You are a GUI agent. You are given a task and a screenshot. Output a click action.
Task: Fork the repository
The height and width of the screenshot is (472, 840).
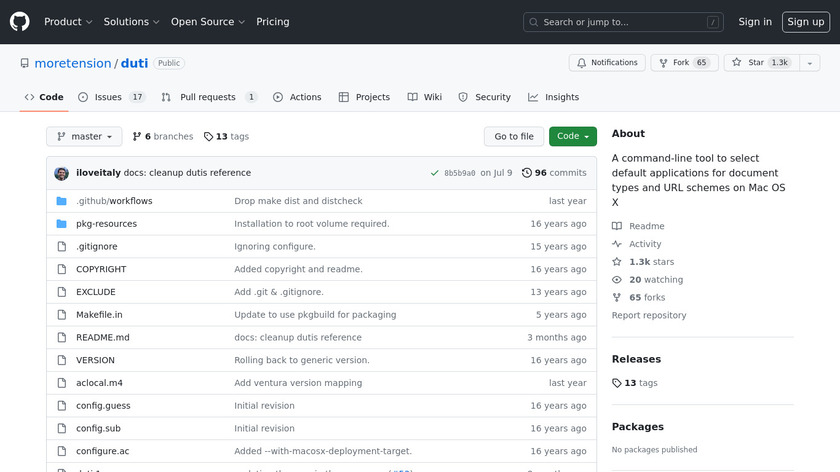(684, 63)
